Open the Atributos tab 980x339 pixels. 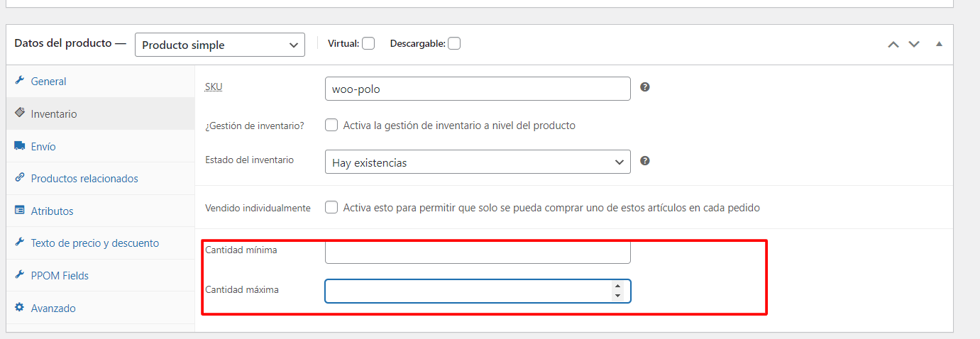click(x=101, y=211)
